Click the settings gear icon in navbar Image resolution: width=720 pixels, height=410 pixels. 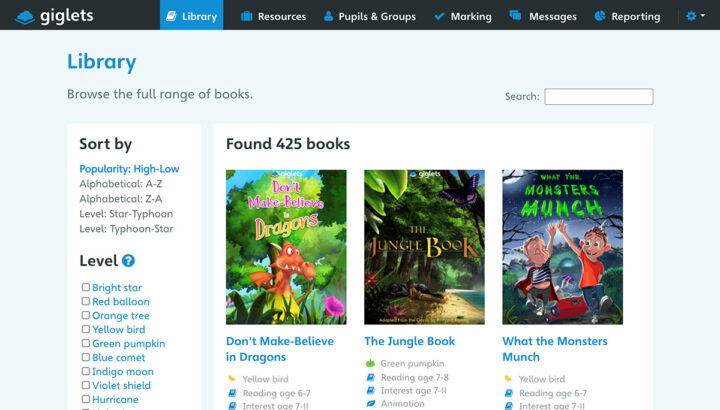tap(691, 16)
